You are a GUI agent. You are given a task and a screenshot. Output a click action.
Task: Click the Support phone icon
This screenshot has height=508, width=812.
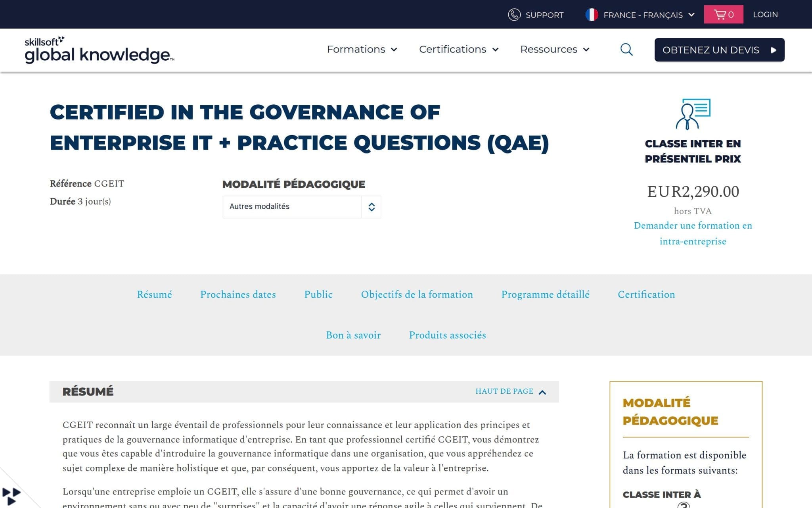514,15
